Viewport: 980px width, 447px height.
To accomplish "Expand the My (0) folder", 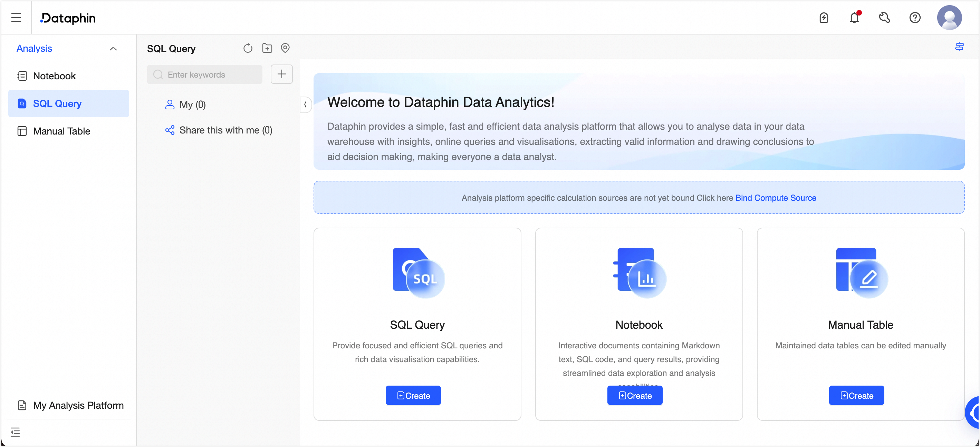I will coord(192,105).
